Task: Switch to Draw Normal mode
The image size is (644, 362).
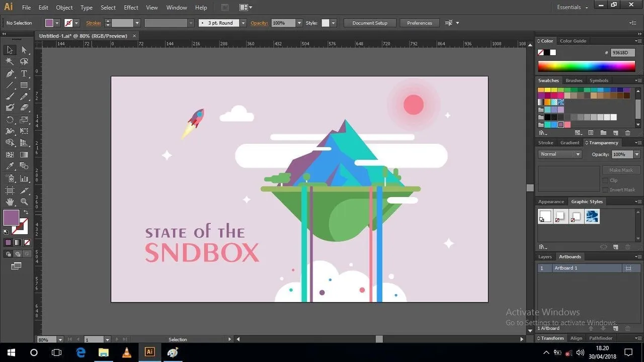Action: tap(9, 254)
